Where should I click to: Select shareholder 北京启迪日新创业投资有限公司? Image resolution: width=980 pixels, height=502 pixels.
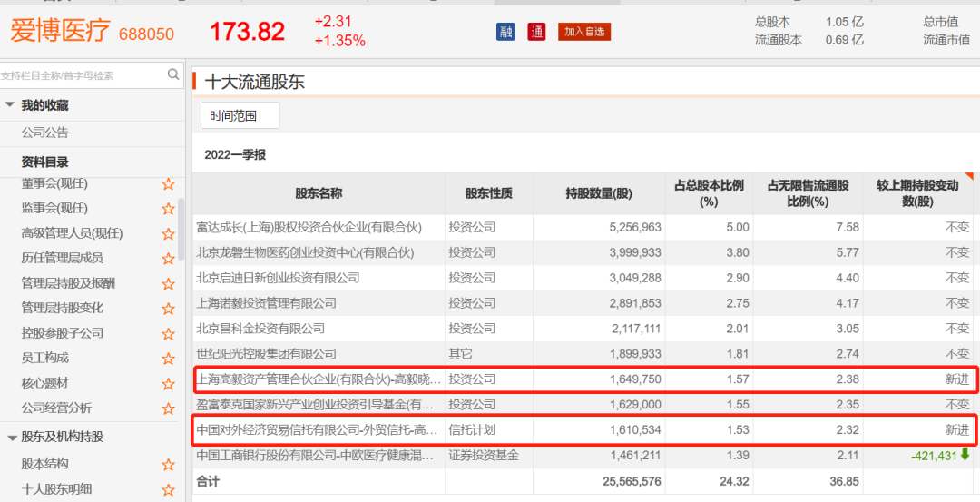pos(279,278)
